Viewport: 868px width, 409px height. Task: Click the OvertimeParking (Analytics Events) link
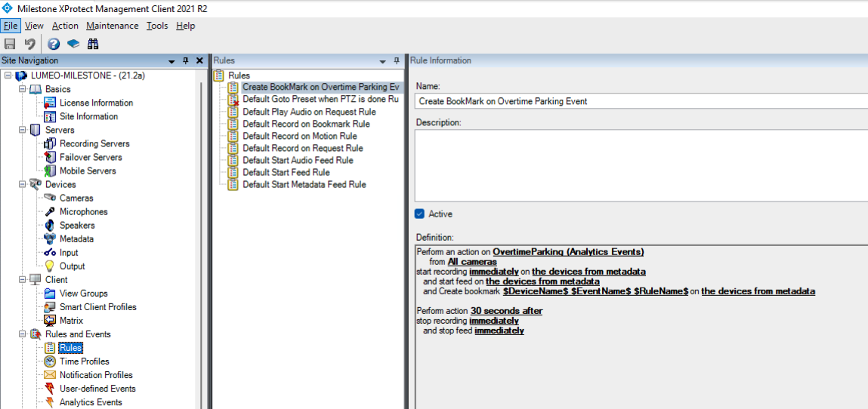(x=569, y=251)
